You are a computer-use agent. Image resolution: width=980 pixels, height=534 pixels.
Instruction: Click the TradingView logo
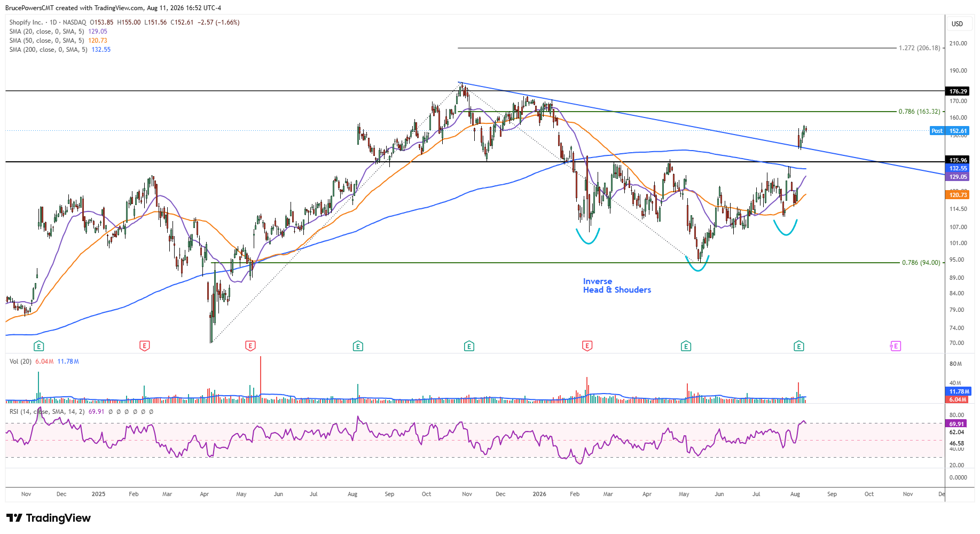click(49, 518)
